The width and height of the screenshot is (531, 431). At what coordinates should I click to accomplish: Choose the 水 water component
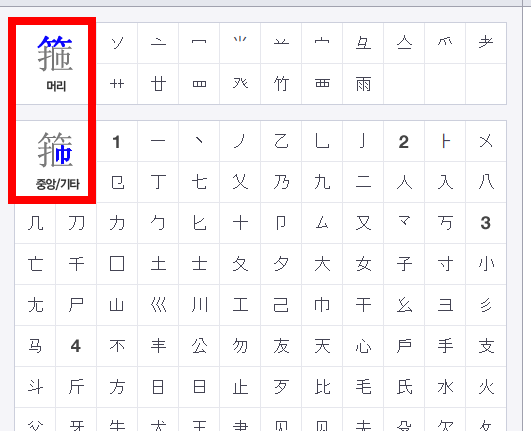(x=445, y=387)
